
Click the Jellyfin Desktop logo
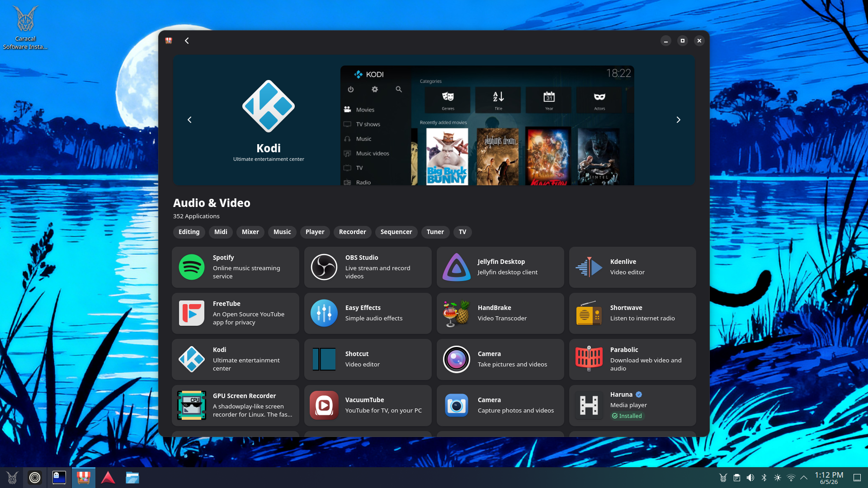click(x=457, y=267)
